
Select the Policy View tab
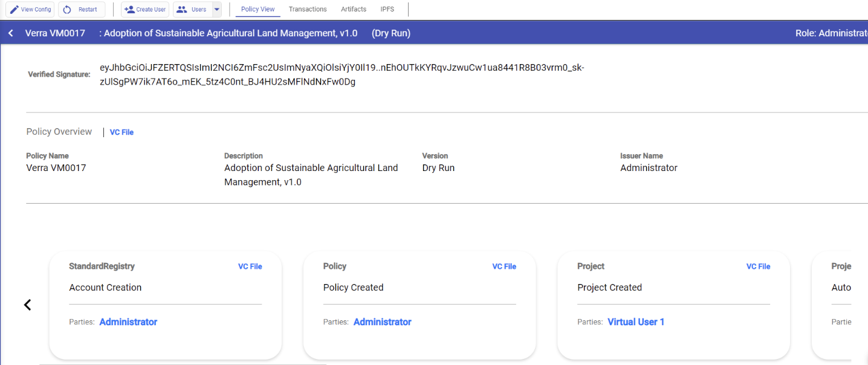click(257, 9)
